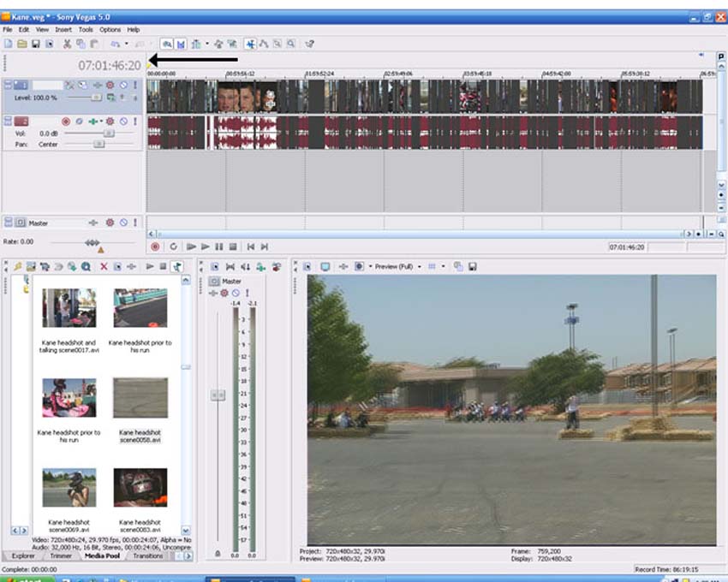The height and width of the screenshot is (582, 728).
Task: Arm the audio track for record
Action: click(66, 122)
